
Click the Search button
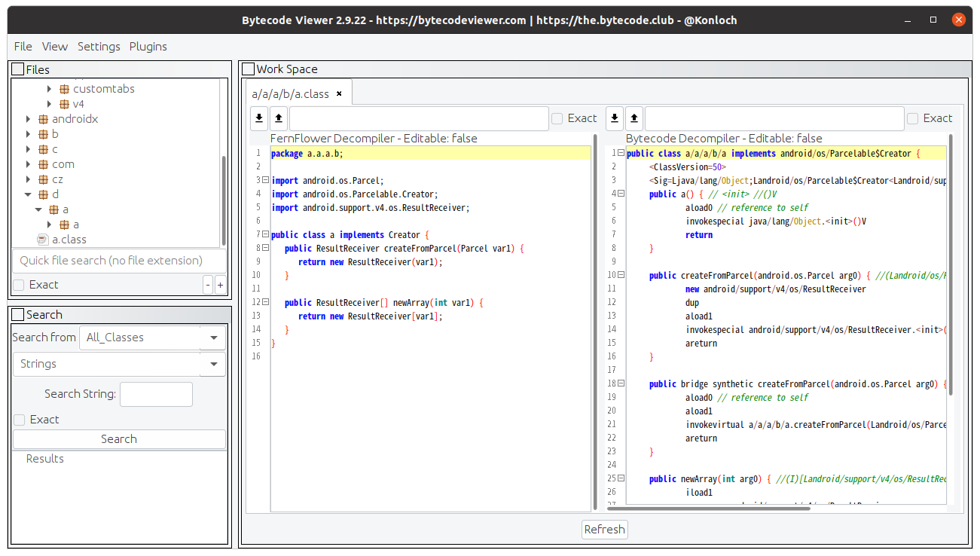pos(119,439)
